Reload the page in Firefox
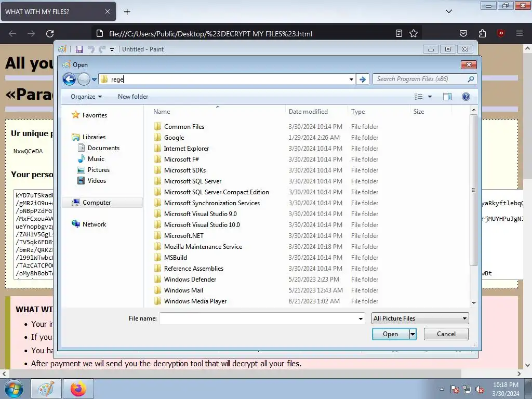 [x=50, y=34]
